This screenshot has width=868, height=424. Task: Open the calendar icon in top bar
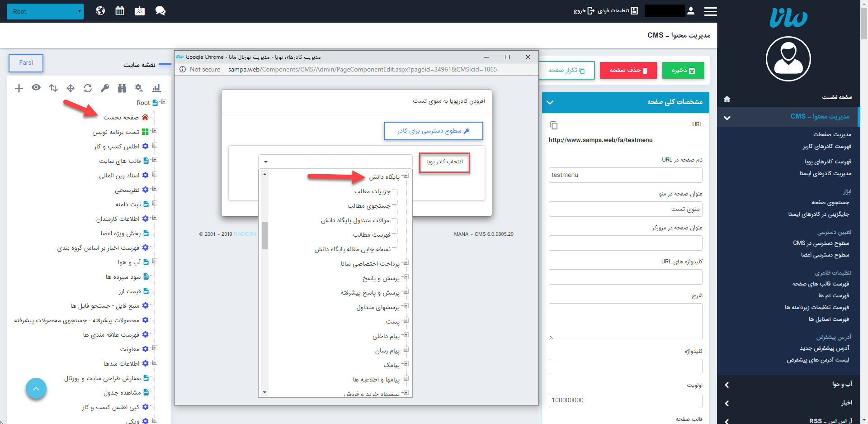(x=120, y=11)
